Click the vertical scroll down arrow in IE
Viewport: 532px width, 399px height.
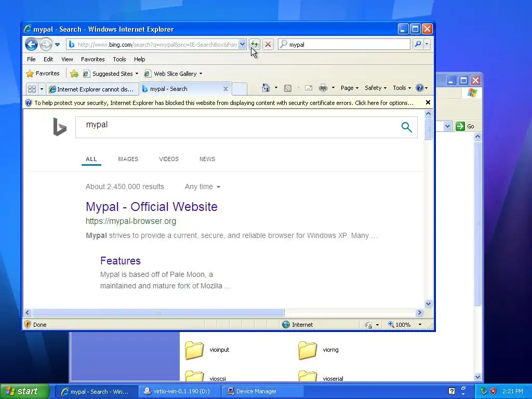(x=428, y=303)
